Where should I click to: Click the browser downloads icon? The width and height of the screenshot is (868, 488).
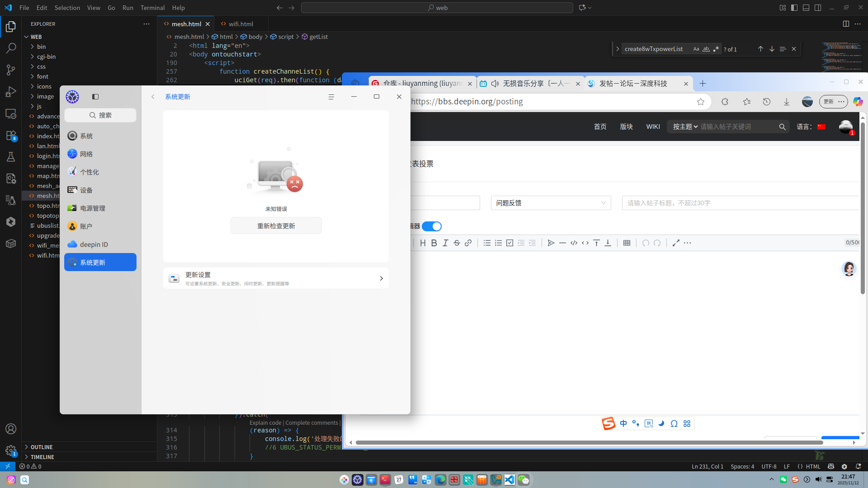(787, 102)
